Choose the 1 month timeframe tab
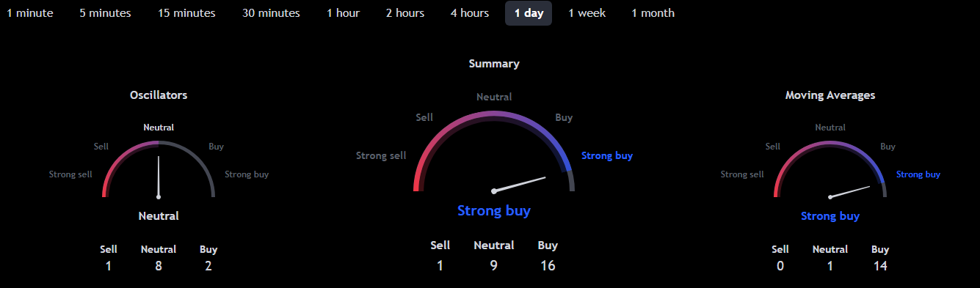980x288 pixels. click(x=653, y=13)
